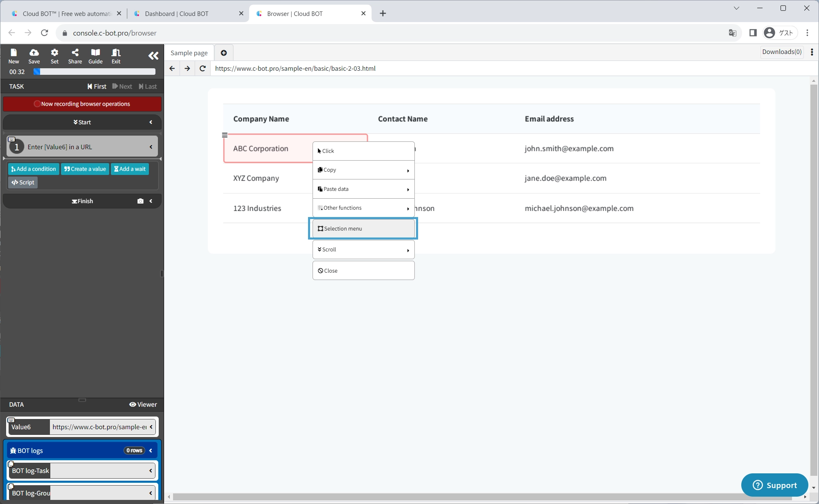This screenshot has height=504, width=819.
Task: Expand the BOT logs section
Action: tap(151, 450)
